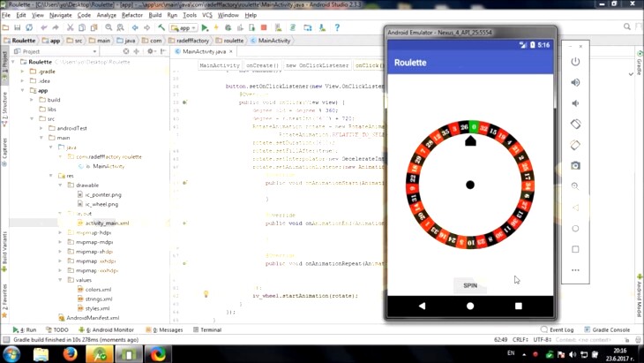Click the Find magnifier icon in toolbar
This screenshot has width=644, height=363.
(109, 27)
